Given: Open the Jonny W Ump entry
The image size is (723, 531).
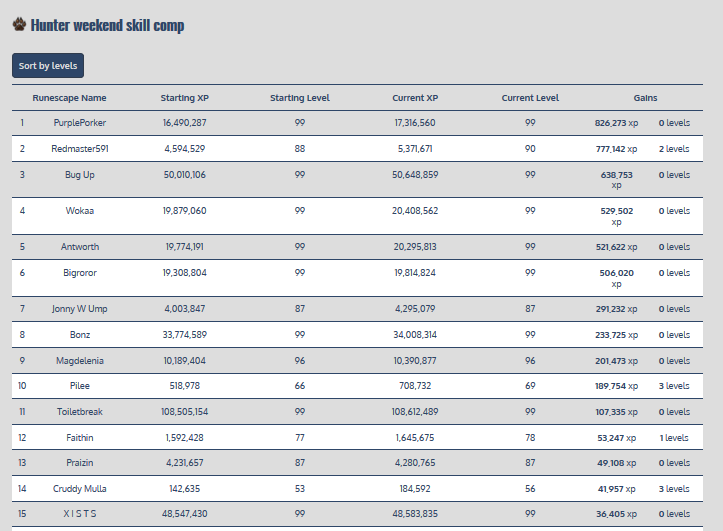Looking at the screenshot, I should (x=80, y=309).
